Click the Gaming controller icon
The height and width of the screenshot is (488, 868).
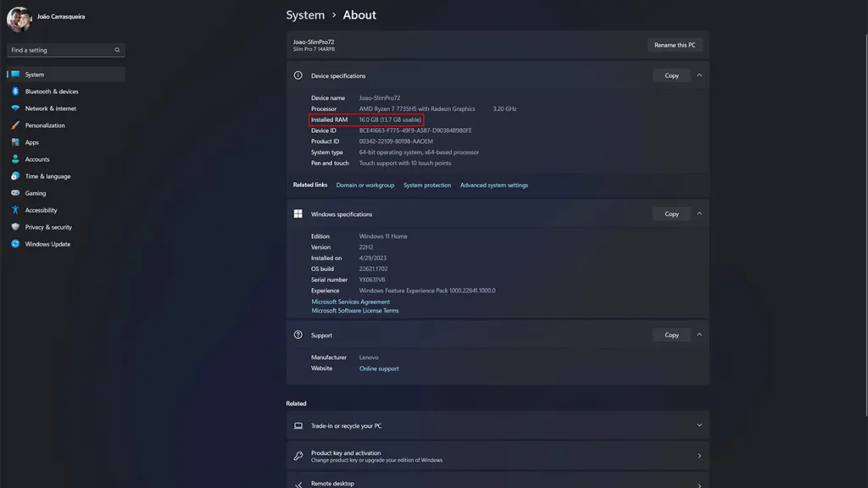[x=15, y=193]
